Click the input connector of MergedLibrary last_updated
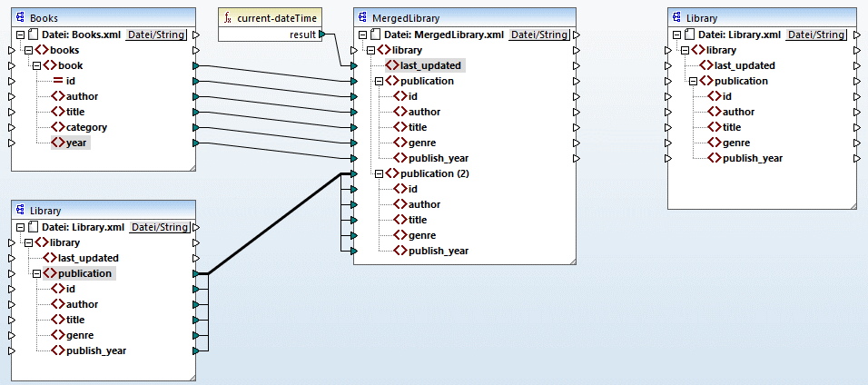The image size is (868, 385). click(x=354, y=65)
